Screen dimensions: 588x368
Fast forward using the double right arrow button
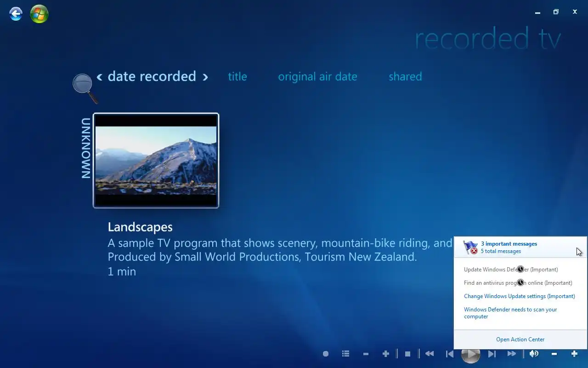(511, 354)
